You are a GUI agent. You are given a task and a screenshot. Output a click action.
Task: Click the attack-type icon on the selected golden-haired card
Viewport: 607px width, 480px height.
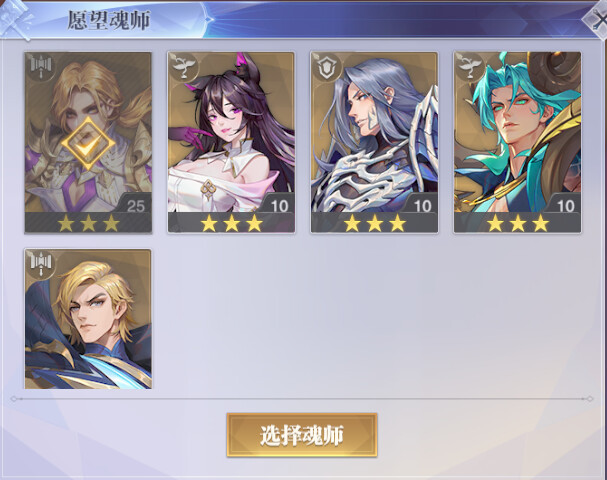point(41,67)
